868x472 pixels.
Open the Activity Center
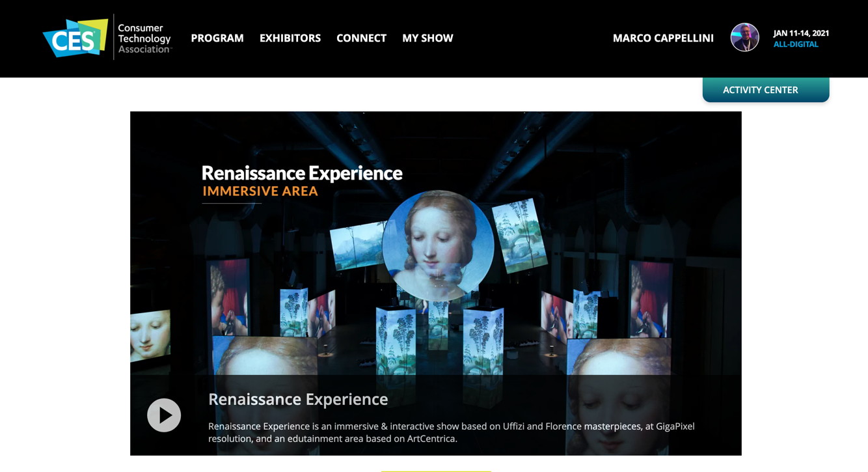[766, 90]
